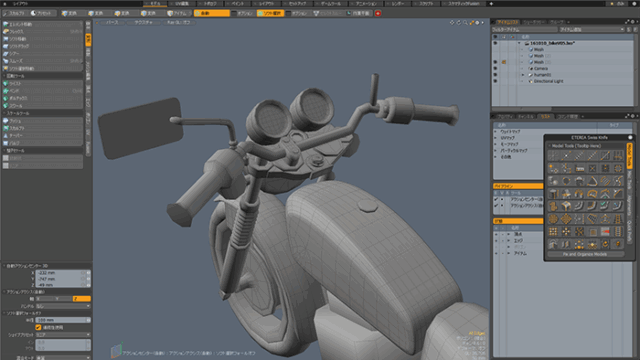Close the ETEREA Swiss Knife popup
Image resolution: width=640 pixels, height=360 pixels.
click(630, 138)
